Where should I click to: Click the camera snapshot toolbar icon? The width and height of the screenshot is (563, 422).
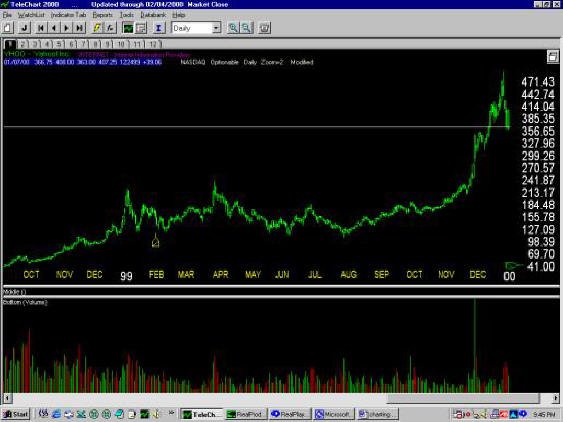[265, 28]
